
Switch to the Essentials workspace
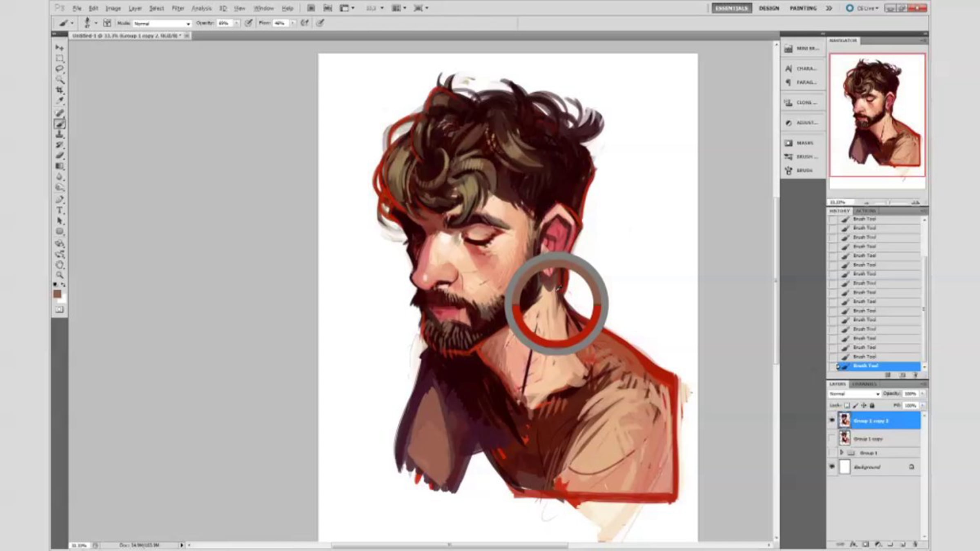click(x=731, y=8)
